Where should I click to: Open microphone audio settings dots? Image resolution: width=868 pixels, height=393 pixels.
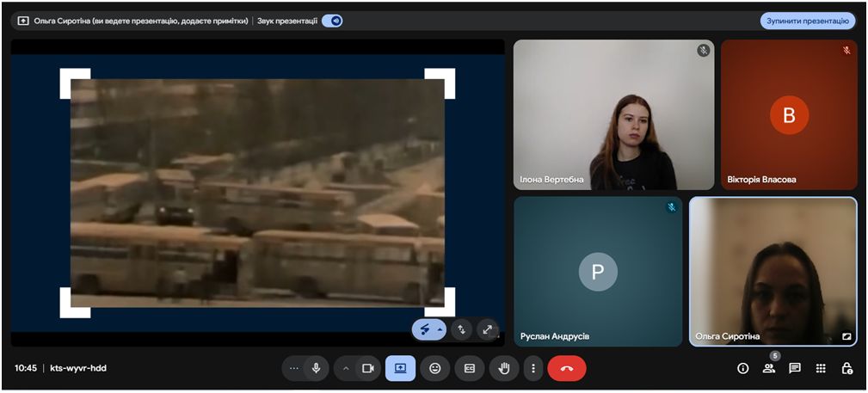click(294, 368)
